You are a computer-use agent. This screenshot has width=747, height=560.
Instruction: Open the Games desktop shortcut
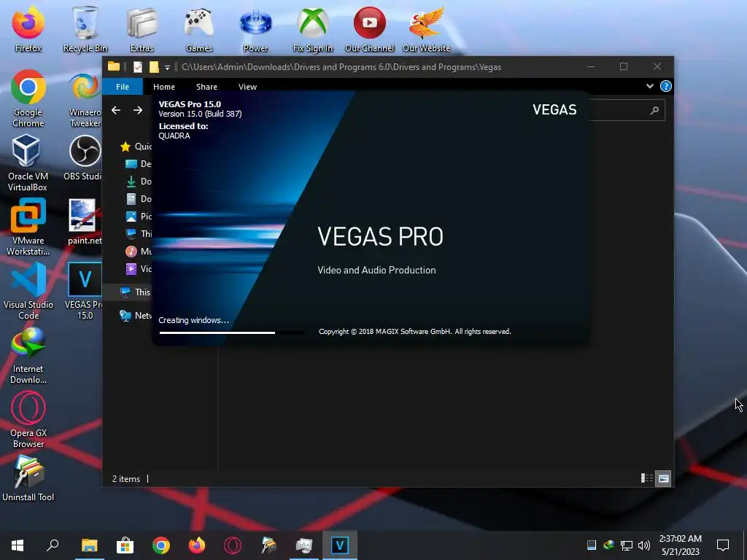pos(199,29)
